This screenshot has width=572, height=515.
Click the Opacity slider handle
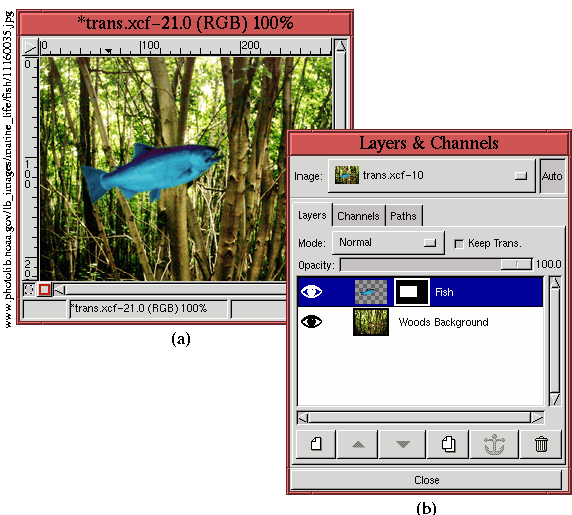[516, 264]
